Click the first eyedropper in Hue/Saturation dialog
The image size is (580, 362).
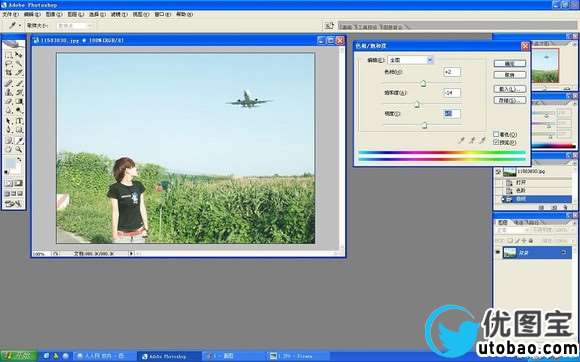click(461, 140)
